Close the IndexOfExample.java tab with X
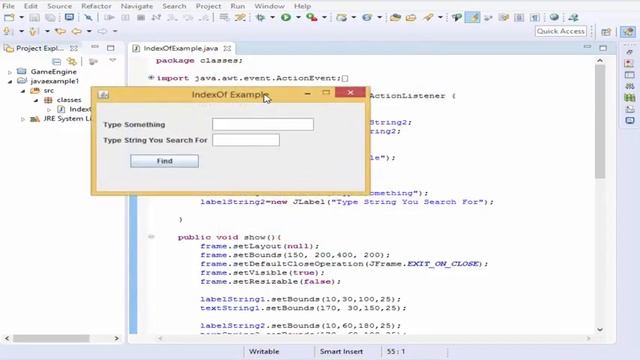This screenshot has width=640, height=360. click(227, 48)
